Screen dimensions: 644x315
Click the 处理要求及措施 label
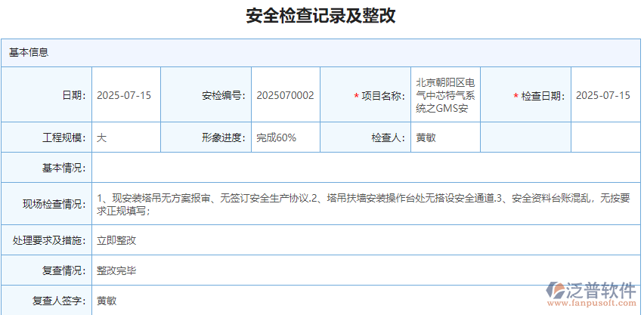click(49, 240)
